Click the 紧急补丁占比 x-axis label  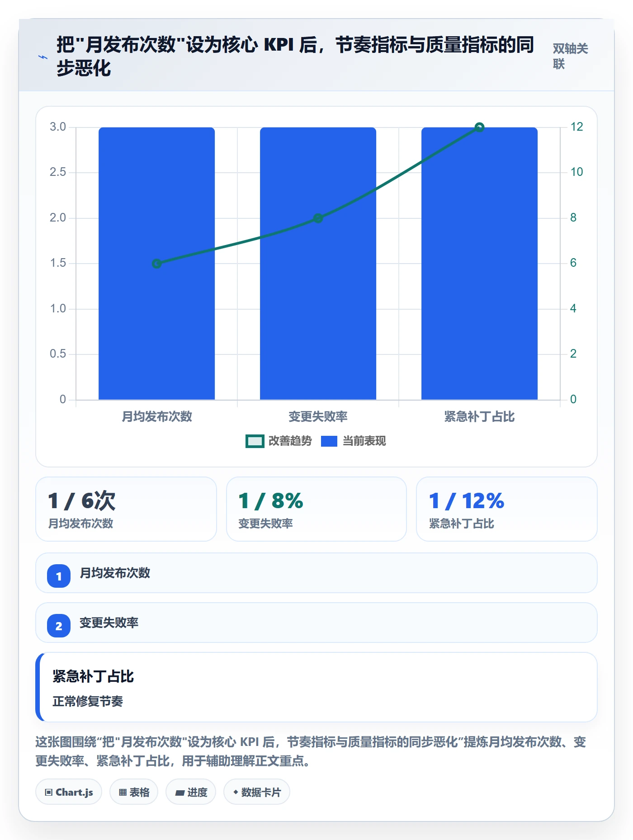click(479, 416)
